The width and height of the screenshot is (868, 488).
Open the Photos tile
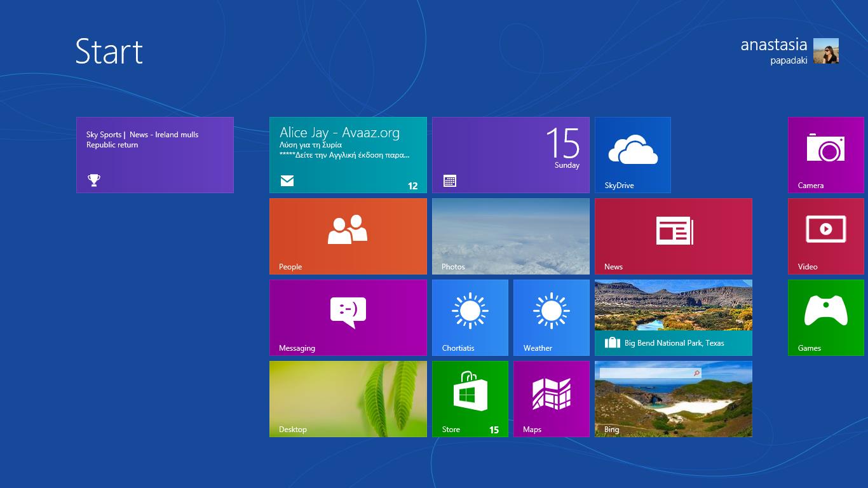[x=511, y=236]
